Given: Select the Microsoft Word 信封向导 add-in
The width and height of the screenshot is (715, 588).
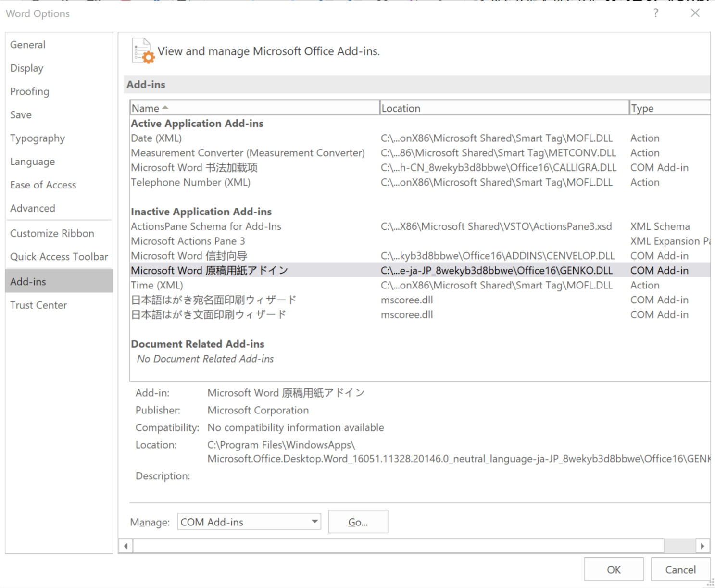Looking at the screenshot, I should click(420, 256).
